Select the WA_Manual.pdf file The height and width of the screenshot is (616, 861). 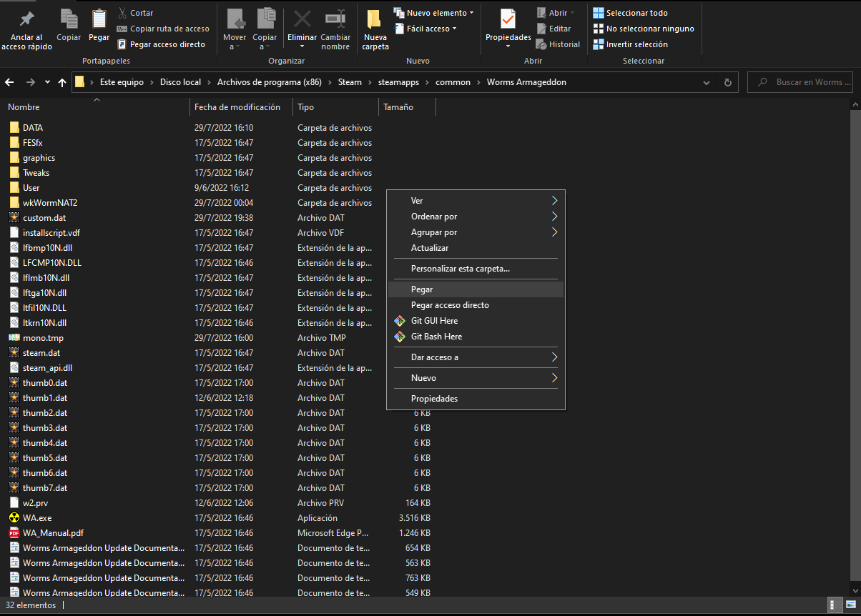(x=53, y=533)
